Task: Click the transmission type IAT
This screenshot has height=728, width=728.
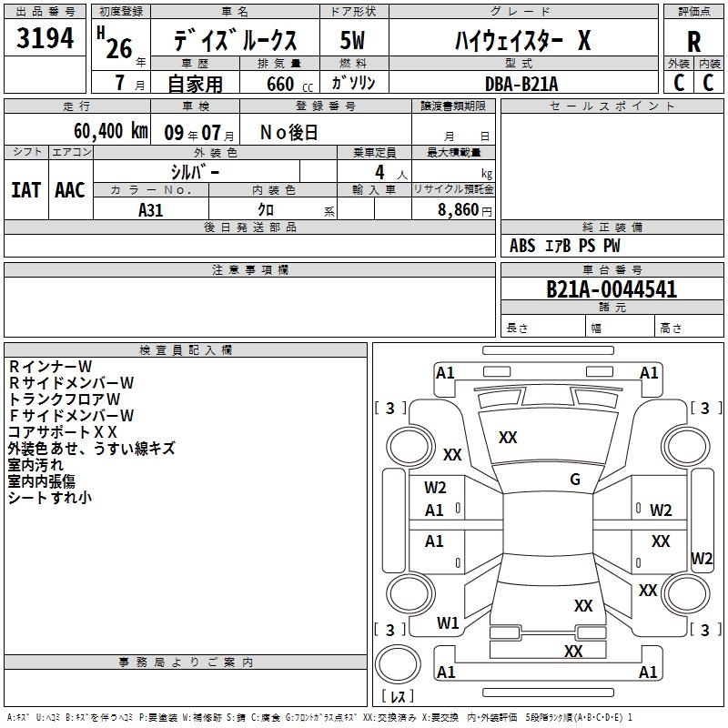Action: click(x=25, y=189)
